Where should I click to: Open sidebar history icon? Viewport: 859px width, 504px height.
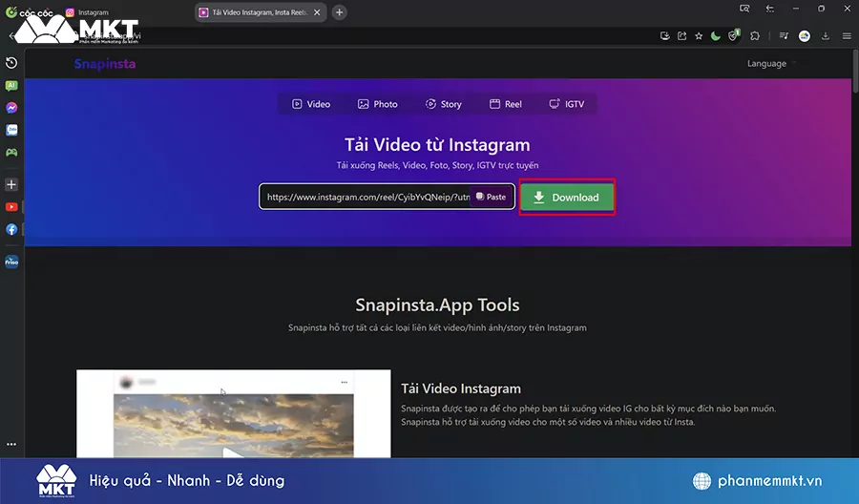tap(11, 63)
